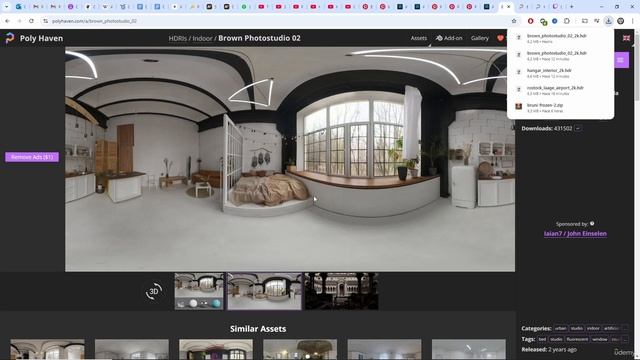Expand the Tags row ellipsis
The height and width of the screenshot is (360, 640).
click(625, 339)
